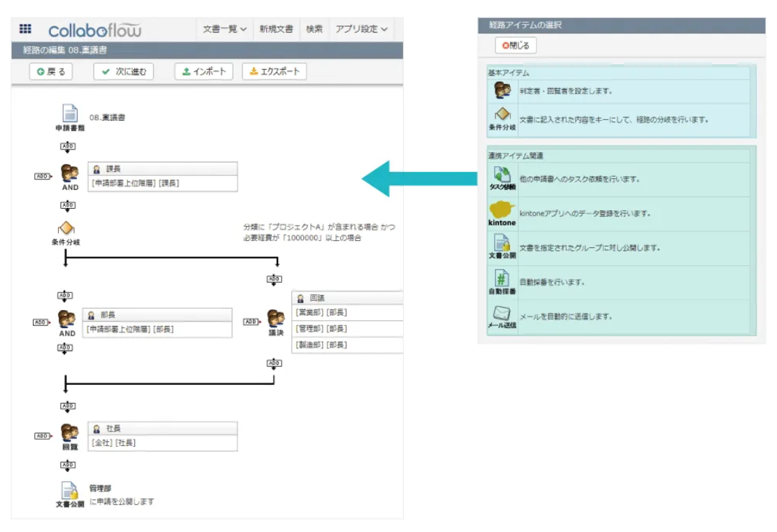Select the 自動採番 auto-numbering icon
The width and height of the screenshot is (777, 532).
pyautogui.click(x=502, y=279)
